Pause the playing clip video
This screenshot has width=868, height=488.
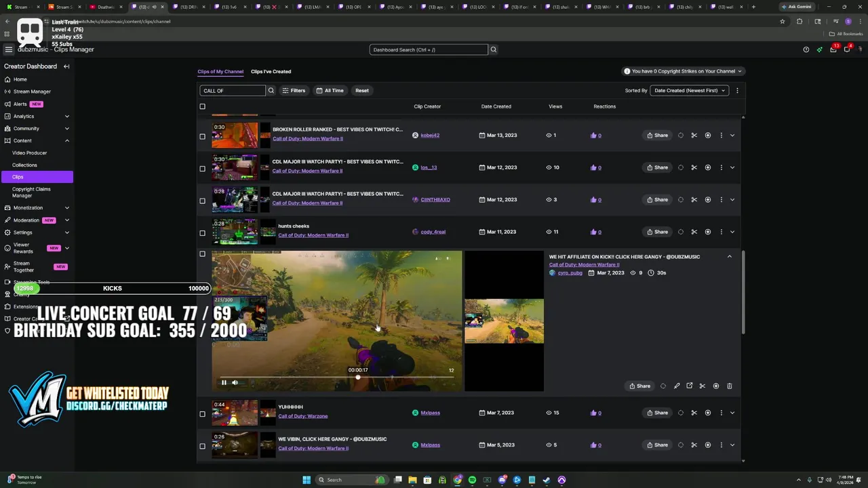224,383
